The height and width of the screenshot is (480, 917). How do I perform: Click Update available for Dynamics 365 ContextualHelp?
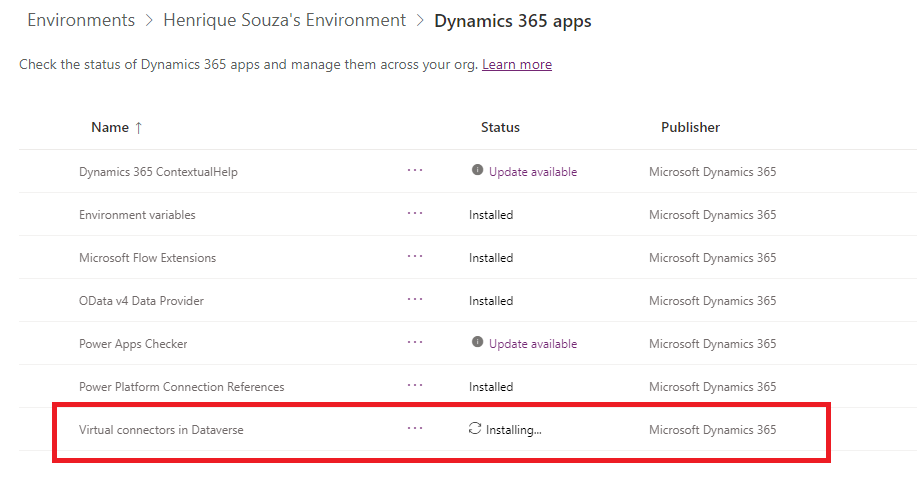coord(533,172)
